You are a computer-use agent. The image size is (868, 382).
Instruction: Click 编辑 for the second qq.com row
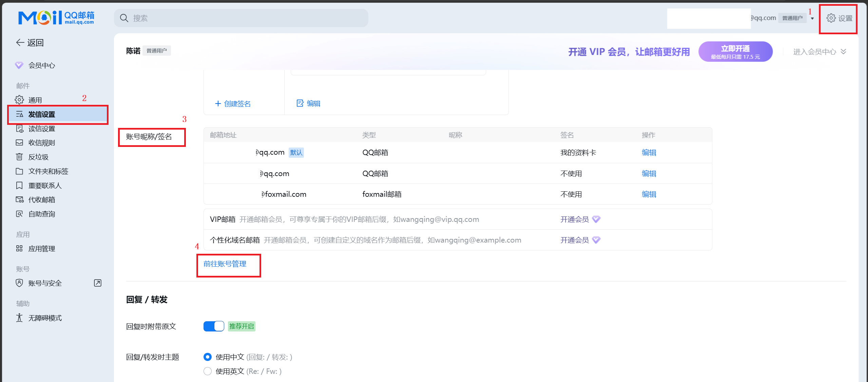[649, 173]
